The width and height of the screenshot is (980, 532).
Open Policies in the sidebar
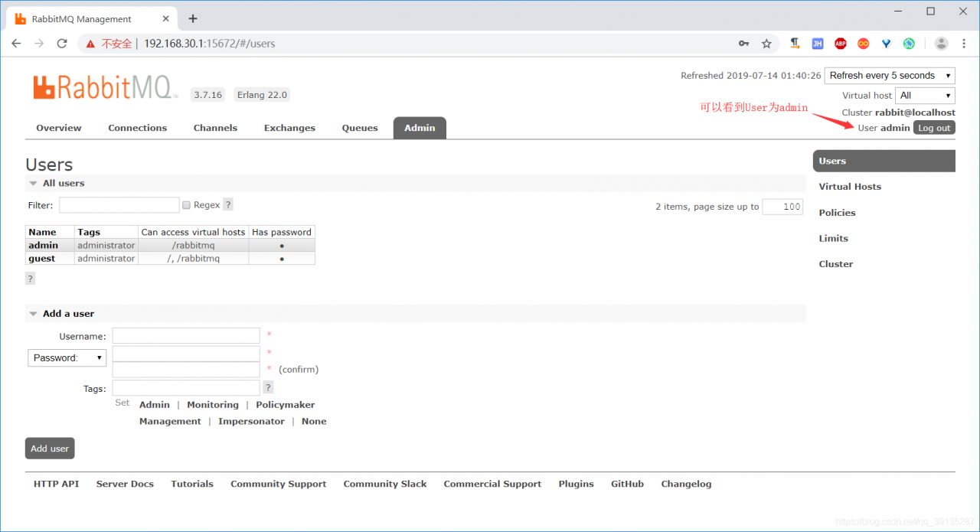click(x=837, y=213)
